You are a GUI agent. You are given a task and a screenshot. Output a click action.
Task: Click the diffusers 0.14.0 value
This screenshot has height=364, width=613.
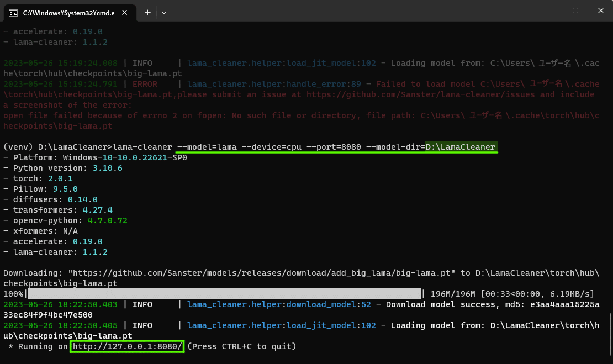point(82,200)
